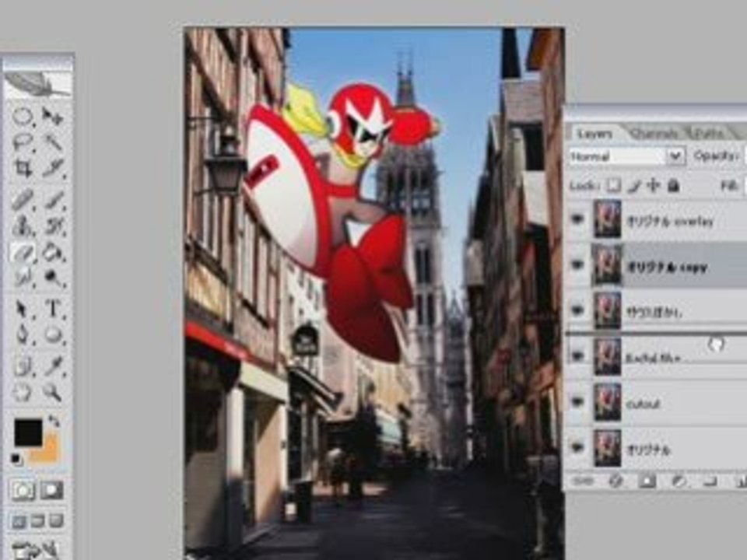Select the Healing Brush tool
747x560 pixels.
pos(23,200)
